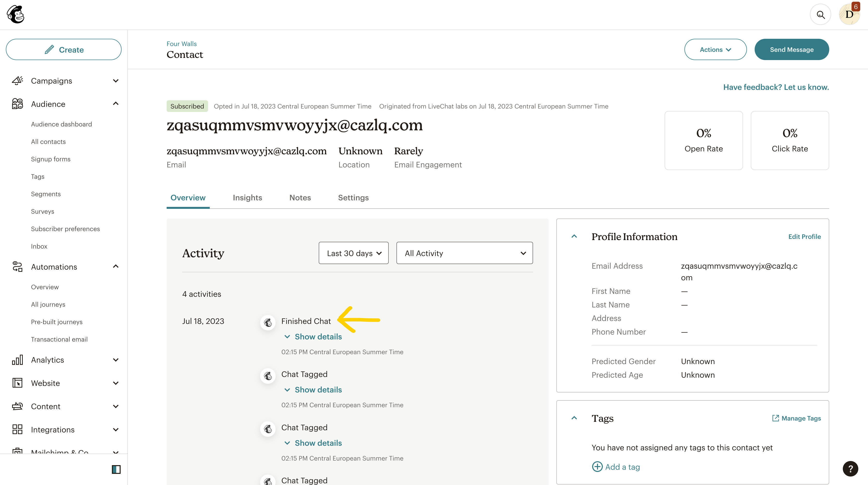Click Have feedback? Let us know link
The image size is (868, 485).
pos(776,87)
